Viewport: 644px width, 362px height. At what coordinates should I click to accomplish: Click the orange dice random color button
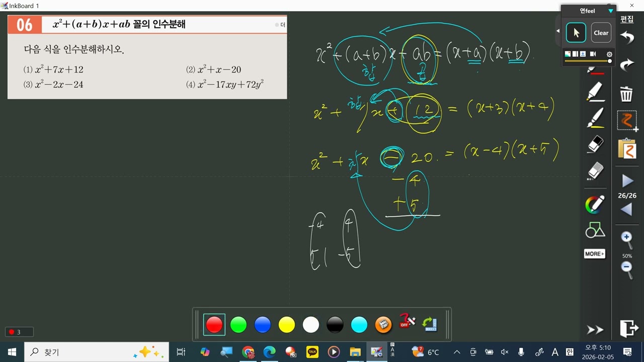click(x=383, y=325)
